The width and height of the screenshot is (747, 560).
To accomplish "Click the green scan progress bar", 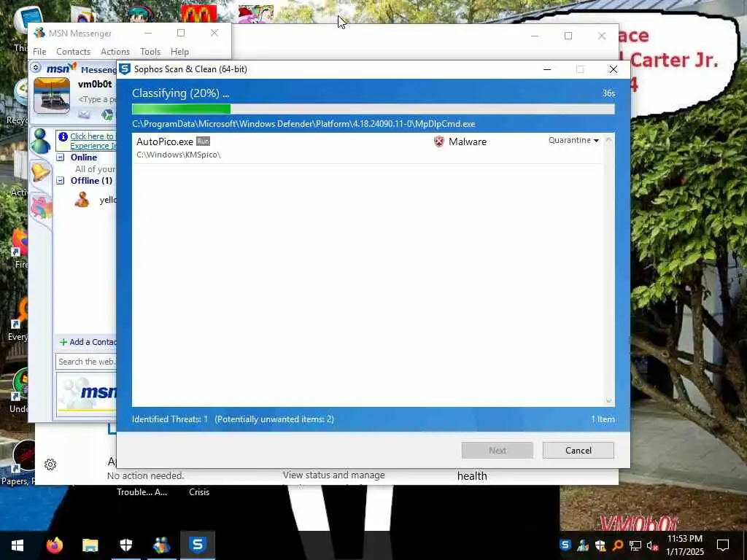I will [182, 109].
